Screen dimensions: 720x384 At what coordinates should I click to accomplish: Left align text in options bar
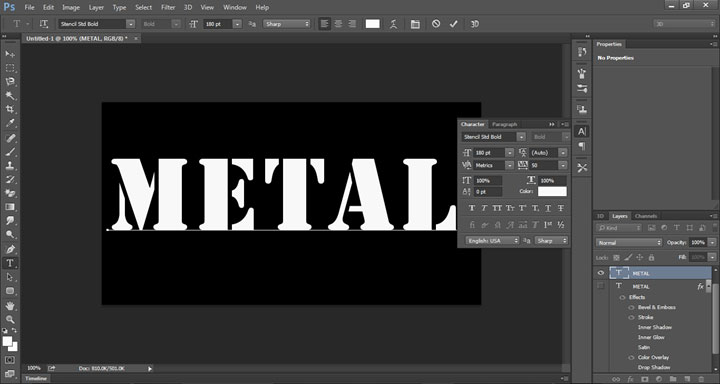coord(325,24)
